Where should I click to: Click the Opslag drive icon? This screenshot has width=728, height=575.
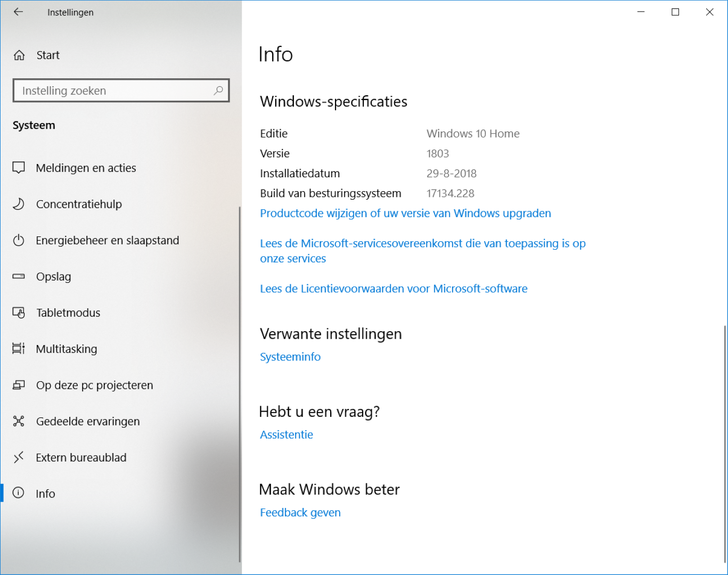pos(19,276)
